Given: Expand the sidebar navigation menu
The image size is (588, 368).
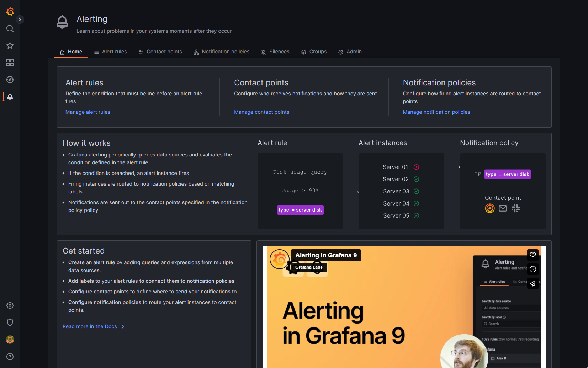Looking at the screenshot, I should tap(20, 20).
